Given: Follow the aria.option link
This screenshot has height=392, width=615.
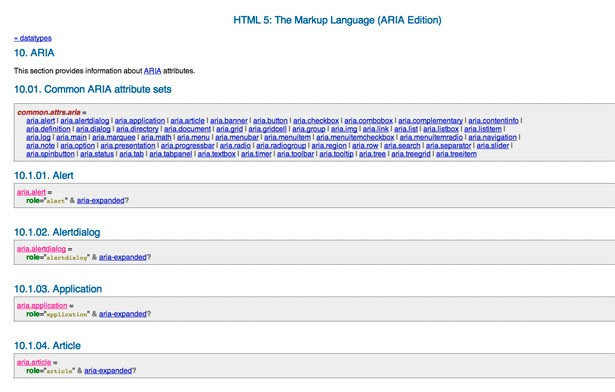Looking at the screenshot, I should (x=78, y=145).
